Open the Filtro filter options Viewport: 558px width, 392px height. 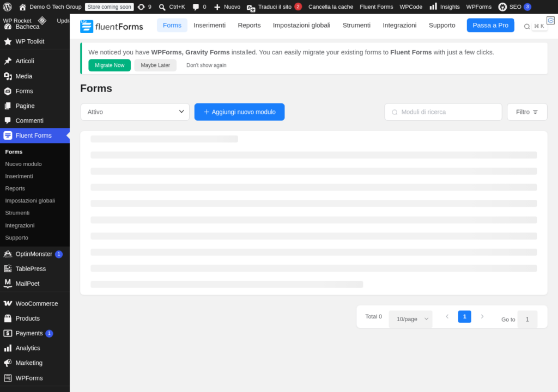tap(527, 112)
